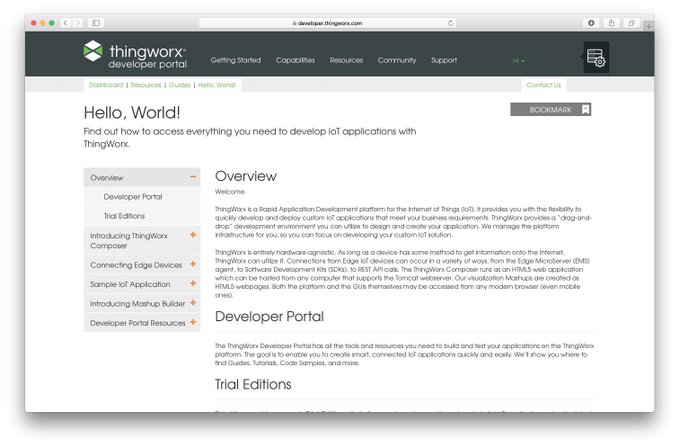Open Support menu
The width and height of the screenshot is (680, 448).
point(444,60)
